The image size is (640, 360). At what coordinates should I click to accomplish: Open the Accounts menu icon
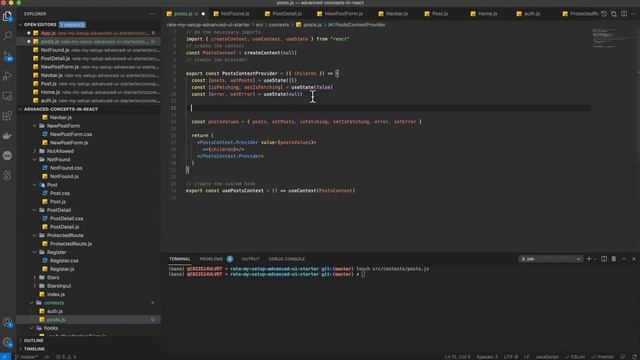(7, 322)
